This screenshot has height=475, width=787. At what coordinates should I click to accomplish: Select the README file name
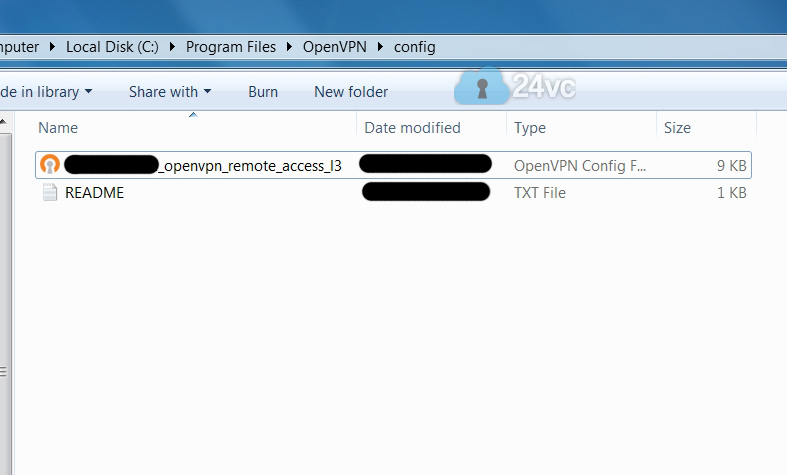94,193
